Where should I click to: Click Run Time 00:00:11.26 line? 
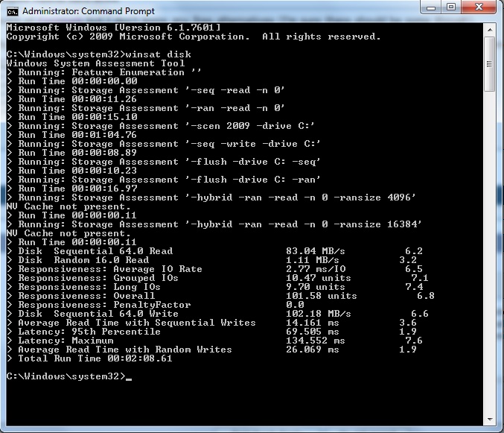[x=71, y=99]
